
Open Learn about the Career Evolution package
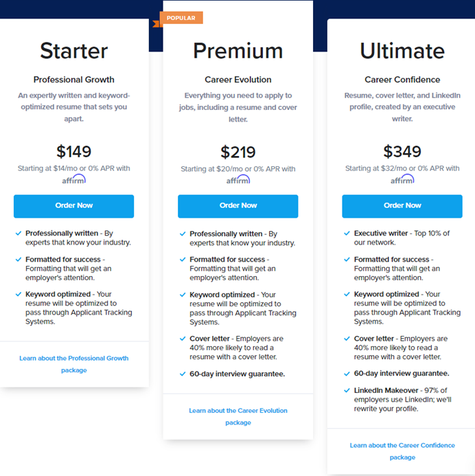click(x=238, y=416)
